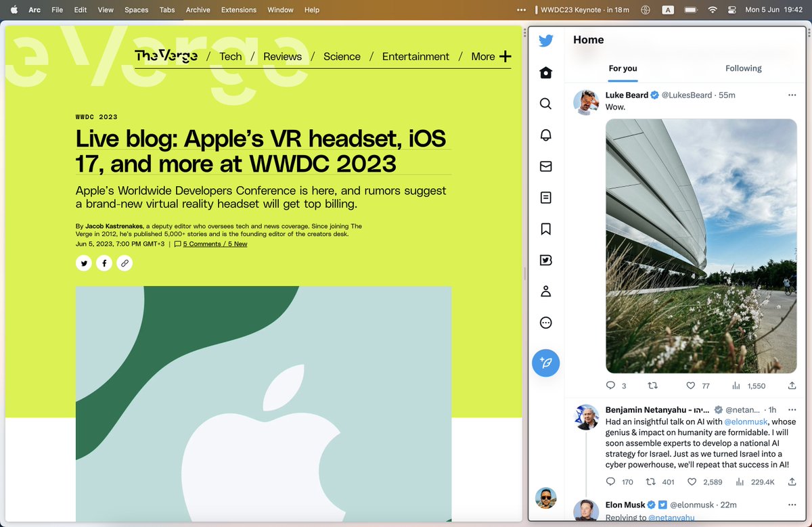
Task: Open the Twitter Blue sidebar icon
Action: pos(545,260)
